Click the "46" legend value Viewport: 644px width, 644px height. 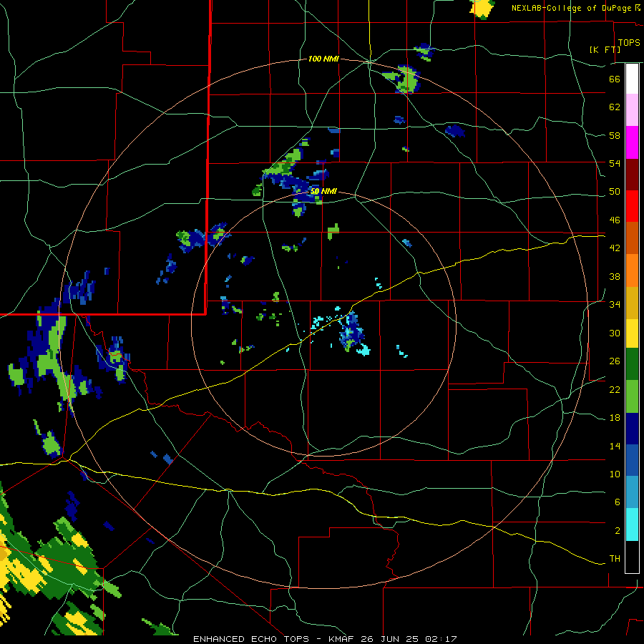615,220
